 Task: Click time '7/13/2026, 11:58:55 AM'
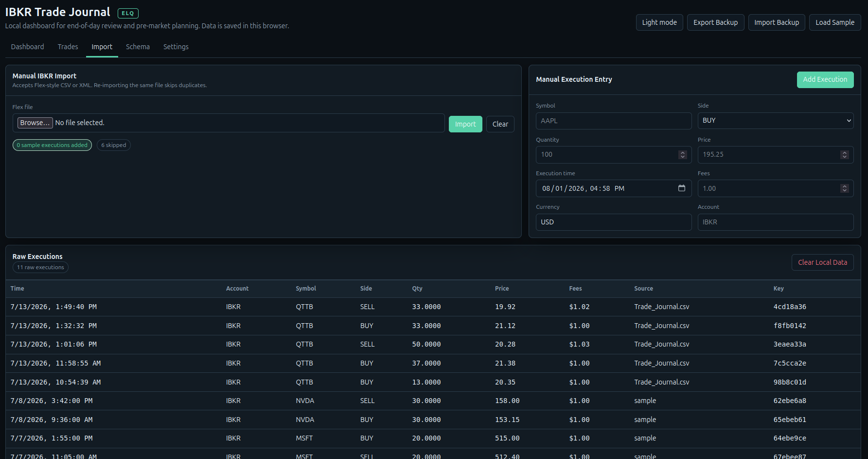(x=56, y=363)
